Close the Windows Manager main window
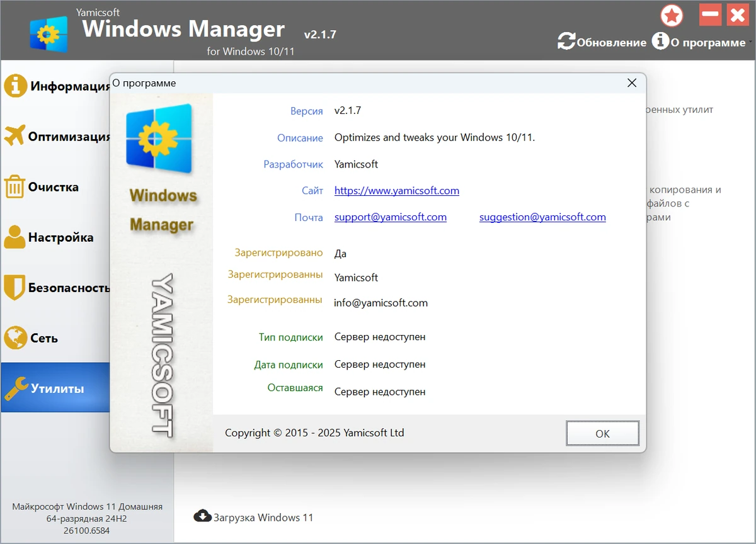 [738, 14]
